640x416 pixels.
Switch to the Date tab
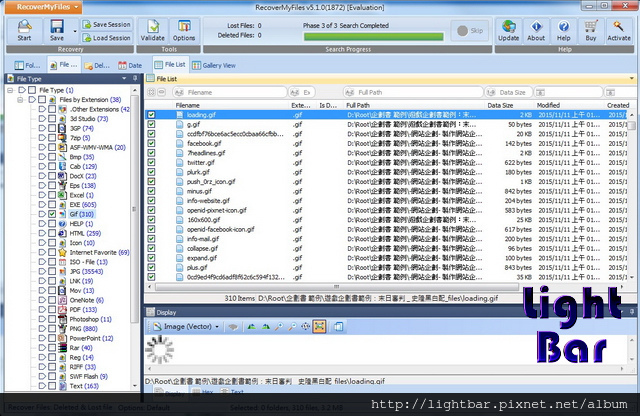[x=130, y=65]
